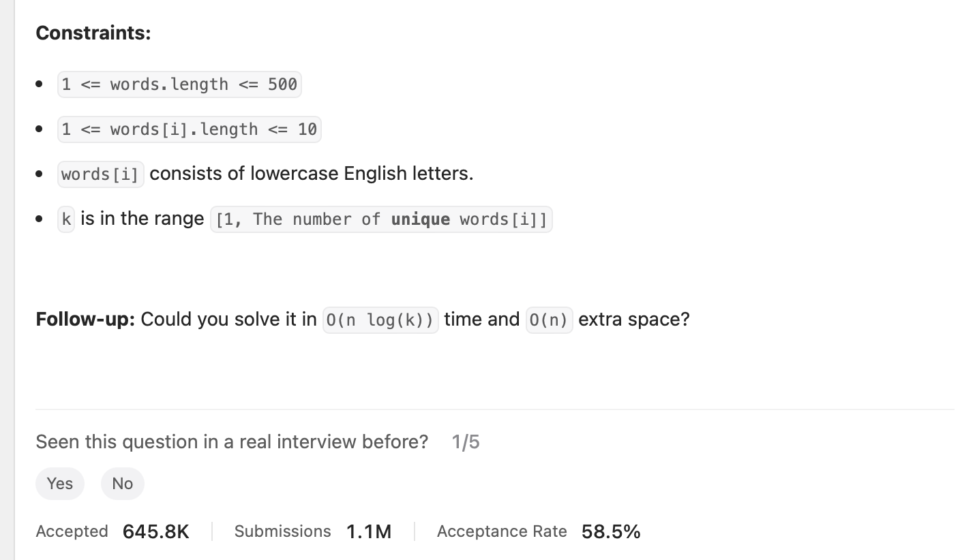Viewport: 975px width, 560px height.
Task: Click the words.length constraint code badge
Action: coord(179,84)
